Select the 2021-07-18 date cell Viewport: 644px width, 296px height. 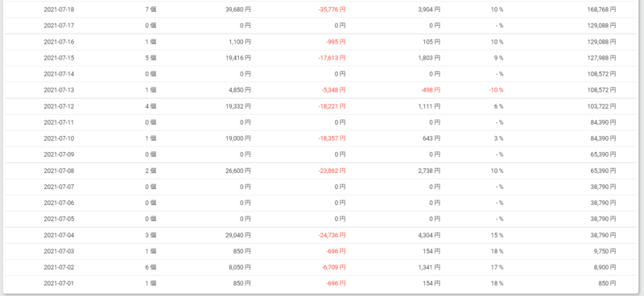click(x=59, y=10)
